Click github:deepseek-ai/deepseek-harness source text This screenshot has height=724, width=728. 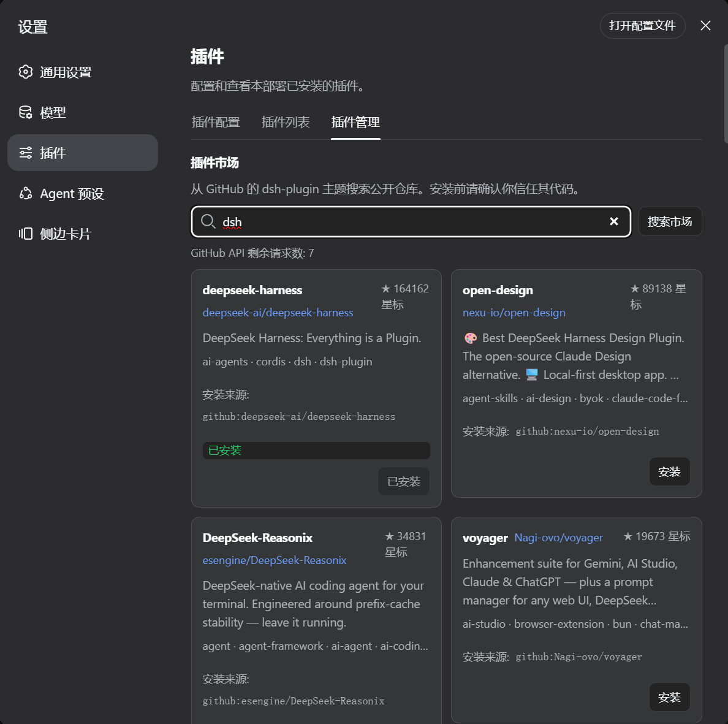[x=298, y=417]
